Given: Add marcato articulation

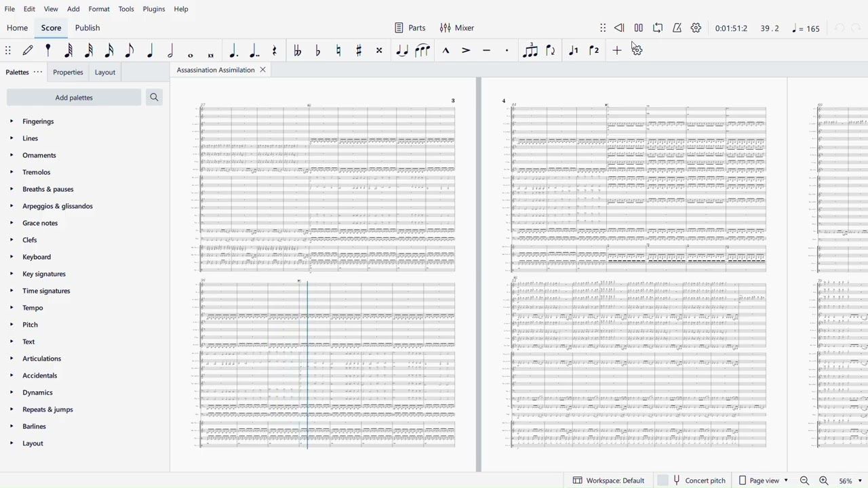Looking at the screenshot, I should (446, 51).
